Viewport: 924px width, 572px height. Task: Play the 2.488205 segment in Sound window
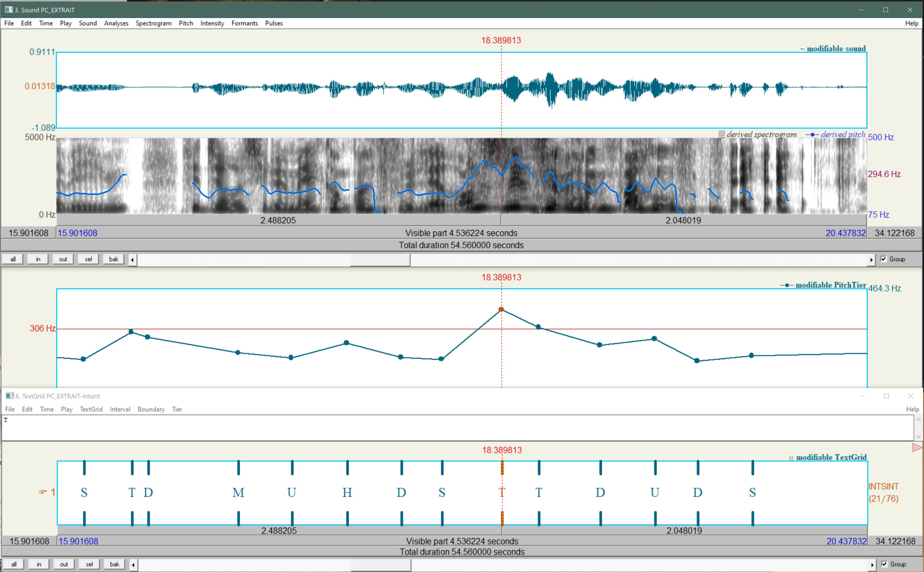point(279,220)
